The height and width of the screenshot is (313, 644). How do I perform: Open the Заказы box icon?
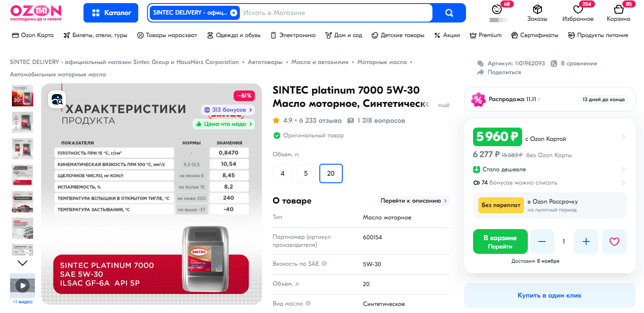coord(537,9)
